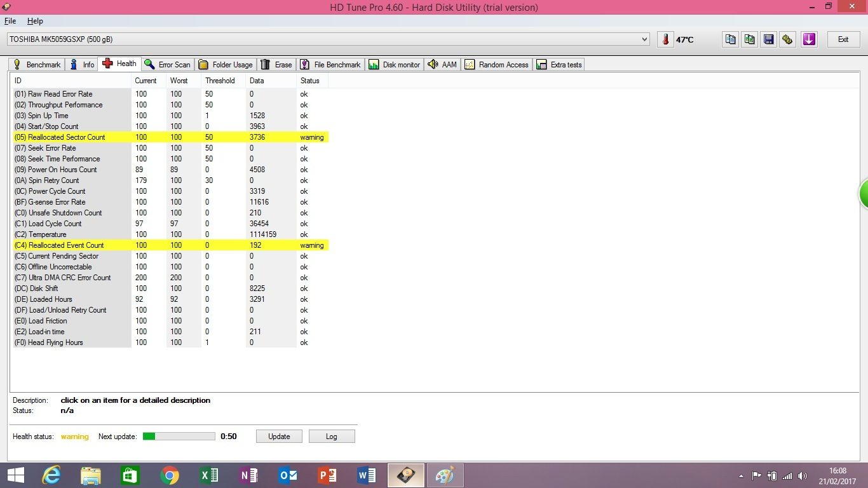
Task: Select the Current Pending Sector row
Action: click(x=170, y=256)
